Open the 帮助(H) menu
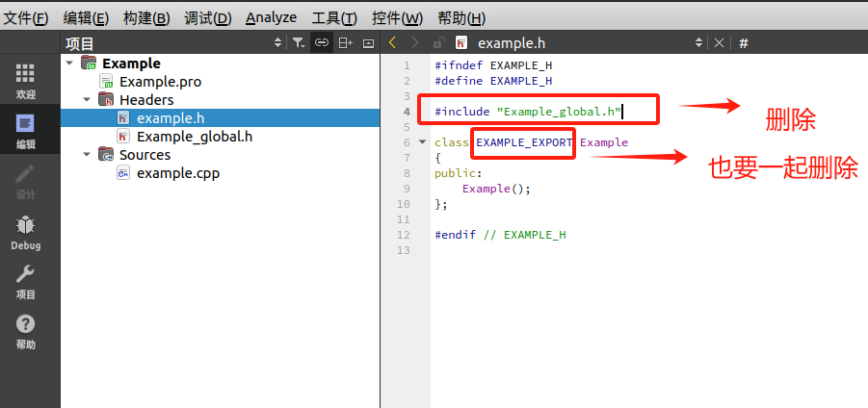Screen dimensions: 868x408 point(461,18)
